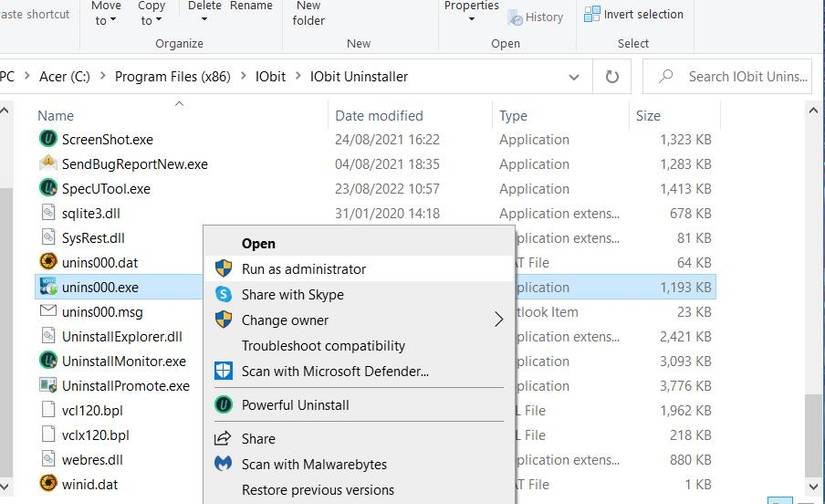
Task: Click the Search IObit Uninstaller field
Action: click(745, 76)
